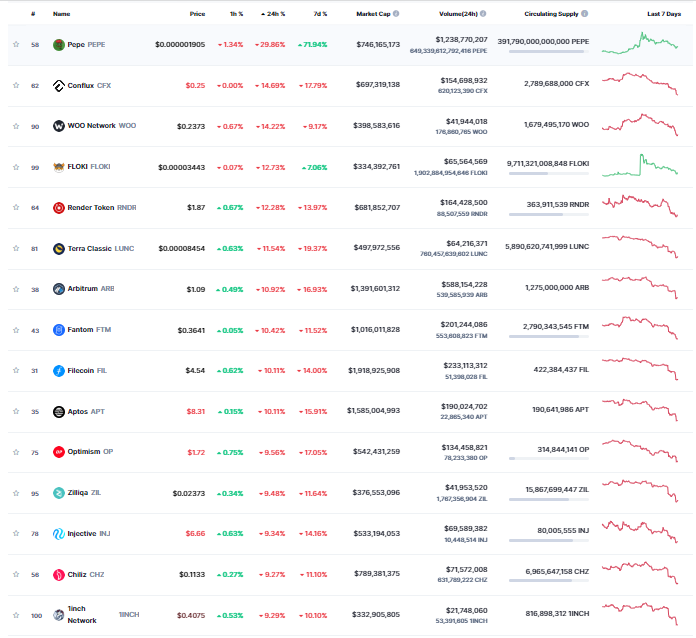Click the Zilliqa logo icon
The width and height of the screenshot is (696, 638).
tap(59, 493)
